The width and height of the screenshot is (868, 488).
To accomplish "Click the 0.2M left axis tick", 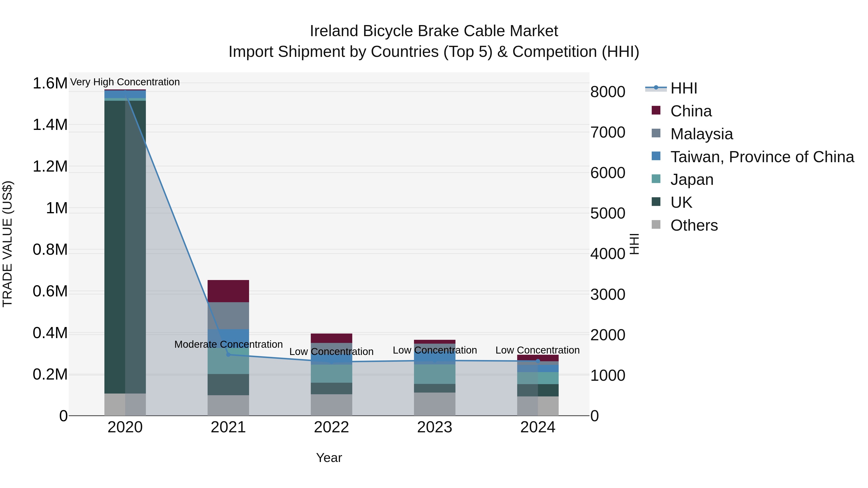I will [x=50, y=374].
